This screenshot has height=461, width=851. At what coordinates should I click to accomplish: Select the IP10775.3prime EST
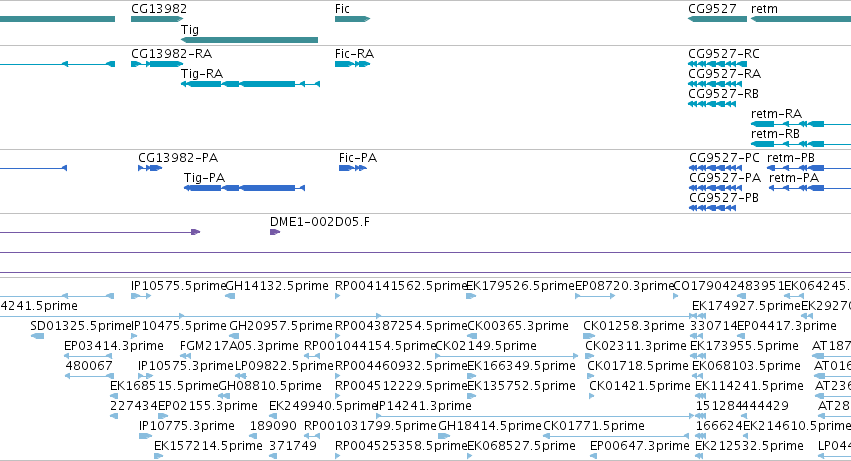tap(145, 436)
